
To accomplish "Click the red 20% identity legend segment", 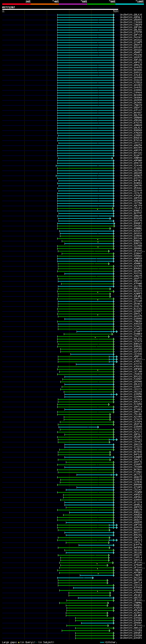I will (x=16, y=4).
